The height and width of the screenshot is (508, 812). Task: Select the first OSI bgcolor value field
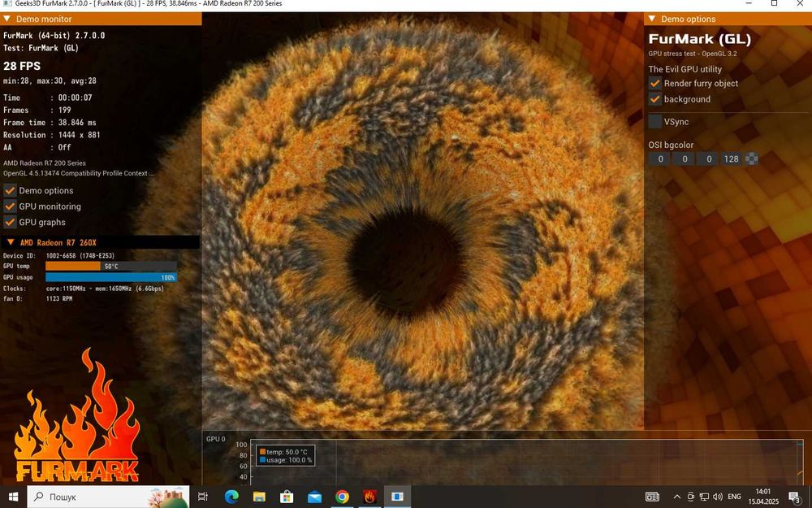coord(659,159)
